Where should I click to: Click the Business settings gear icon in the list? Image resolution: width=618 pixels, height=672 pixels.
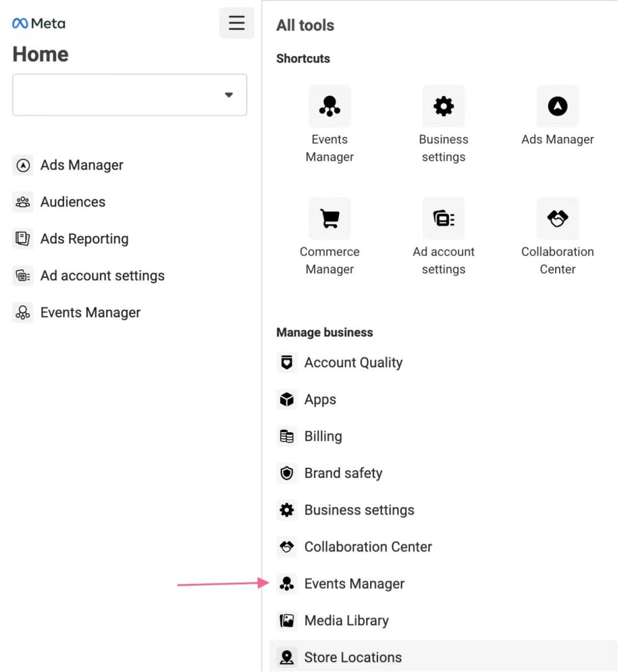pos(287,510)
